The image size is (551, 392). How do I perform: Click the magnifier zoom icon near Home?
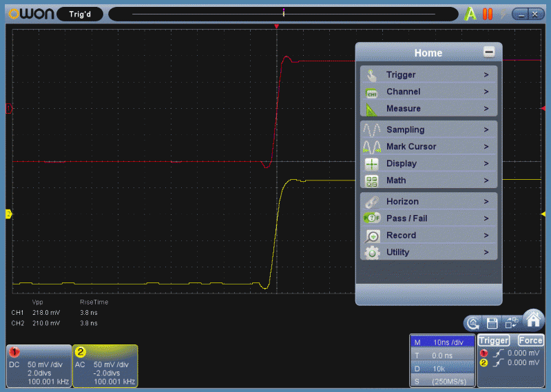pos(473,323)
